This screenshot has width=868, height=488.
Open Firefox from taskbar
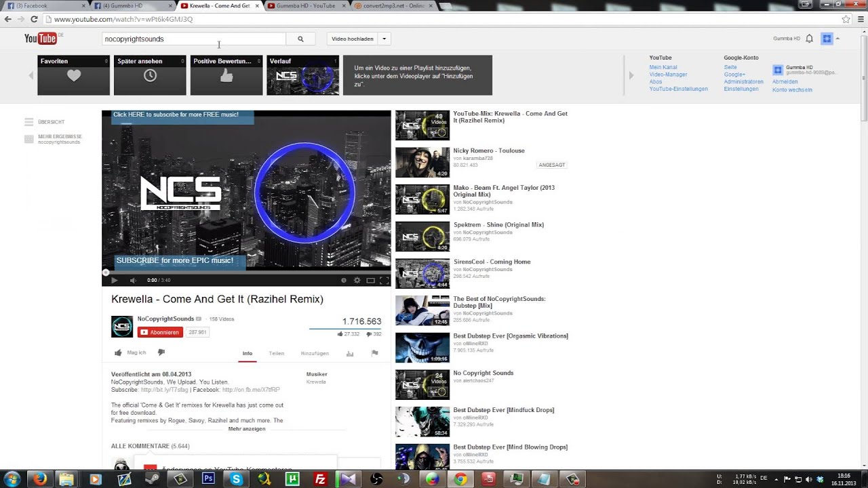pyautogui.click(x=40, y=479)
